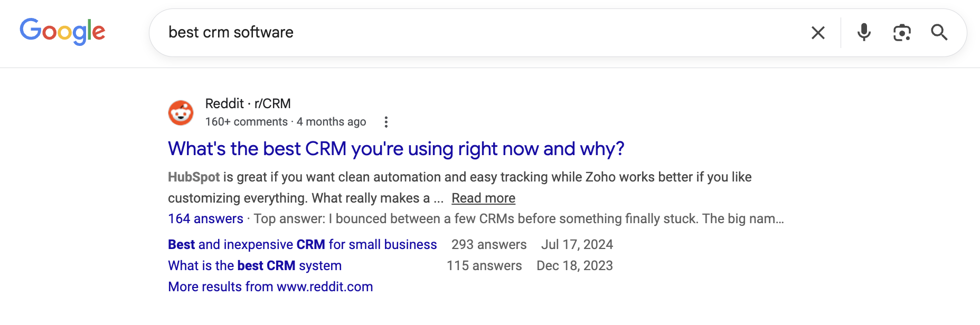The width and height of the screenshot is (980, 325).
Task: Click the 'Reddit · r/CRM' source name
Action: click(x=248, y=103)
